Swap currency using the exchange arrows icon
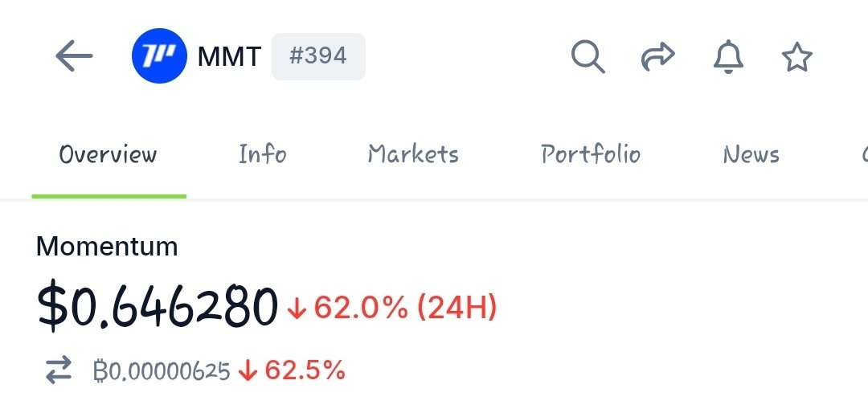Image resolution: width=868 pixels, height=413 pixels. [x=58, y=370]
